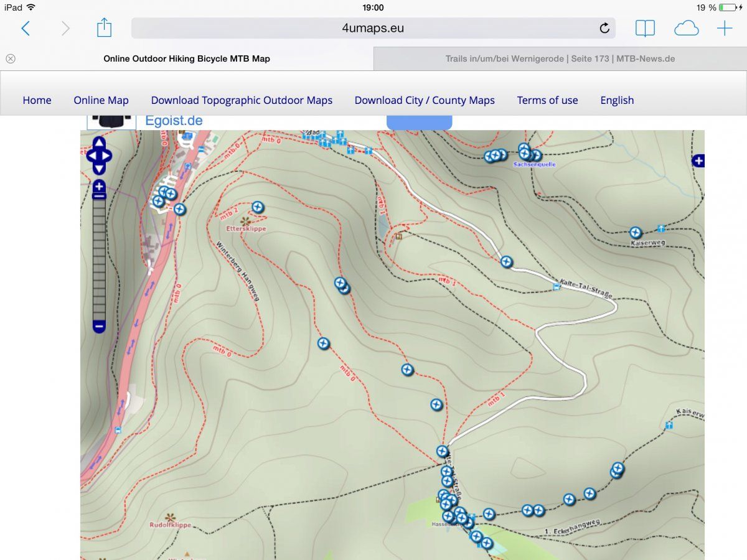Expand layer switcher at map's right edge
The image size is (747, 560).
tap(698, 161)
